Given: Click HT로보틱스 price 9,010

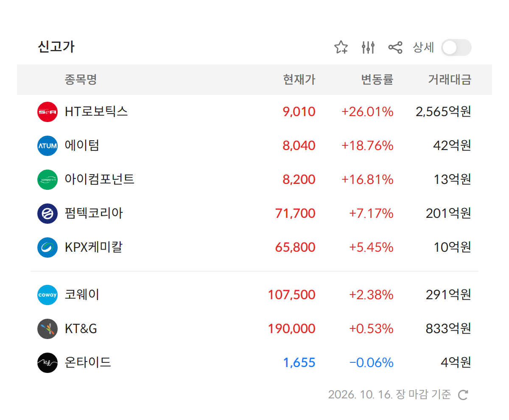Looking at the screenshot, I should click(x=299, y=112).
